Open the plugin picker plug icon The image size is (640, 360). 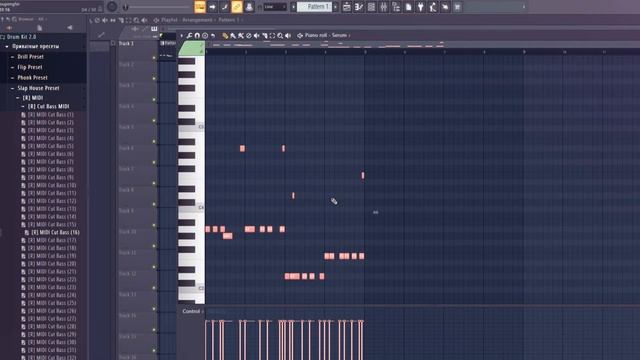(x=420, y=7)
